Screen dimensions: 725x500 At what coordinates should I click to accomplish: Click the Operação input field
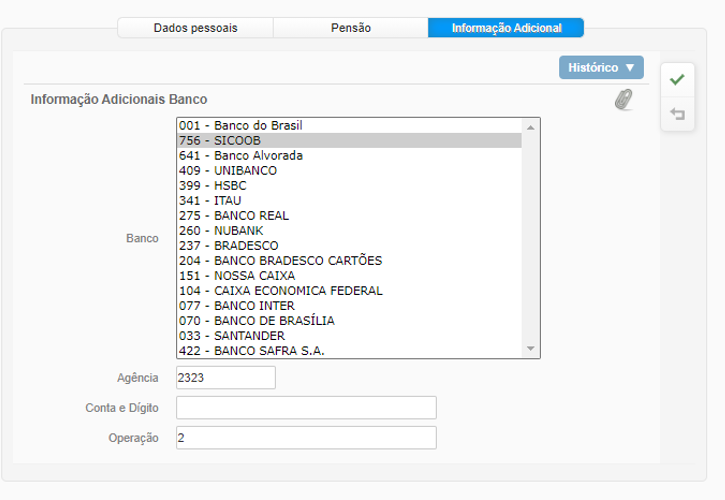pyautogui.click(x=306, y=438)
